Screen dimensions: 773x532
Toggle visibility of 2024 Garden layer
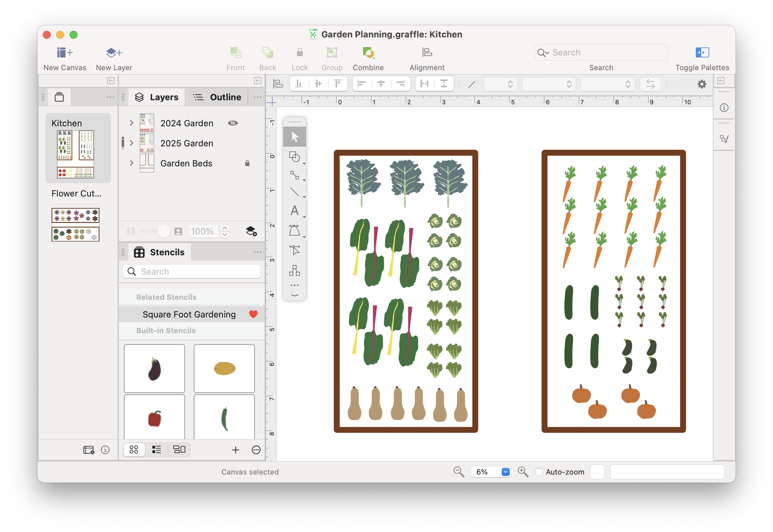pos(233,123)
